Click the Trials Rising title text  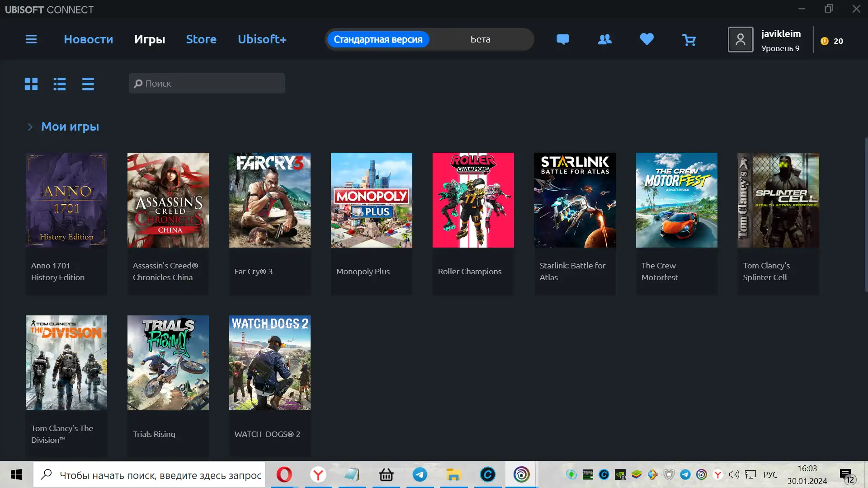click(x=154, y=434)
